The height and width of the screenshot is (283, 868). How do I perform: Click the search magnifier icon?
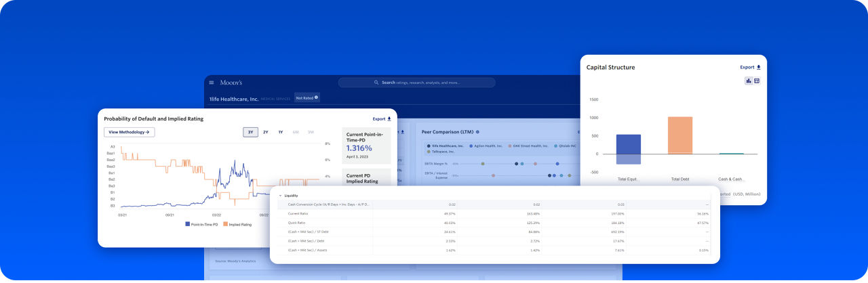[x=376, y=83]
